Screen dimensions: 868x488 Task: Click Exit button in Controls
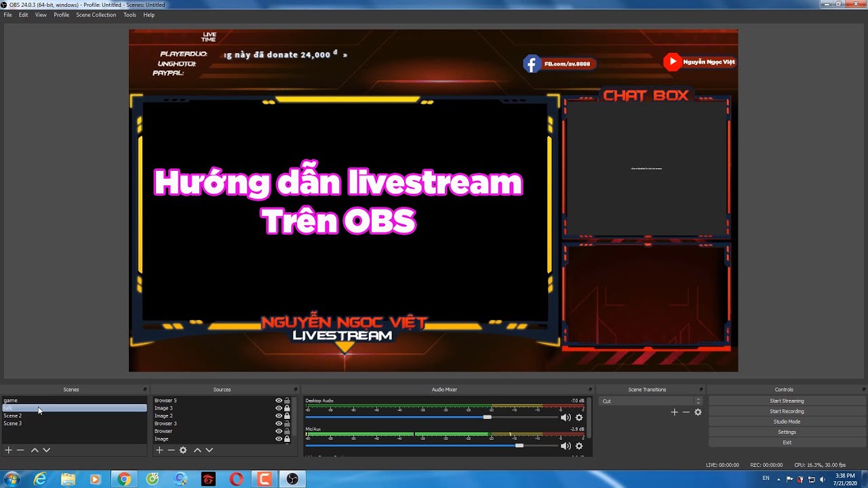click(787, 443)
